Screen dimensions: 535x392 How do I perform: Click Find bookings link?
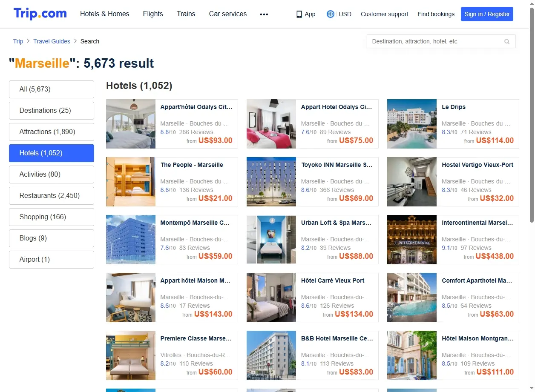coord(436,14)
